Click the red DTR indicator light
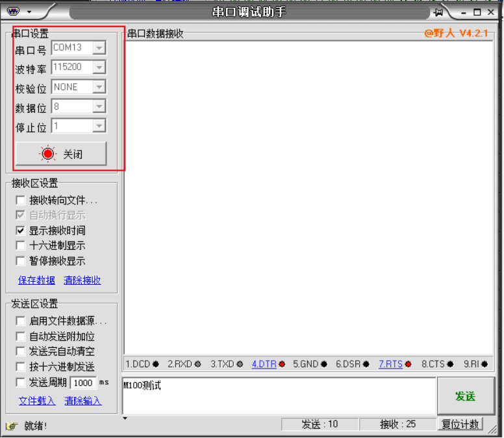This screenshot has width=504, height=438. (x=282, y=364)
